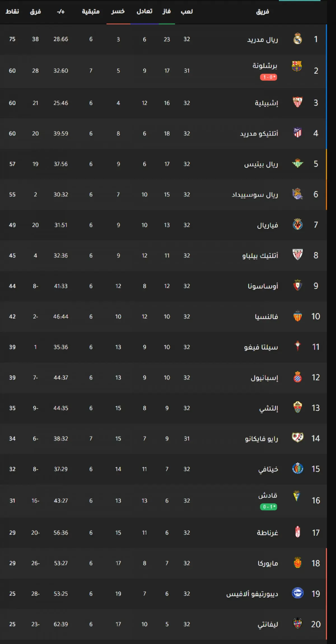The width and height of the screenshot is (336, 644).
Task: Open أتلتيك بيلباو team page link
Action: pyautogui.click(x=260, y=255)
